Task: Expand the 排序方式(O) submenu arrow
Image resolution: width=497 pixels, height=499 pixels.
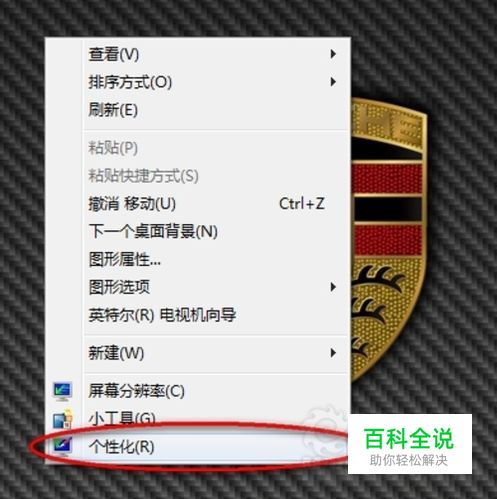Action: 333,82
